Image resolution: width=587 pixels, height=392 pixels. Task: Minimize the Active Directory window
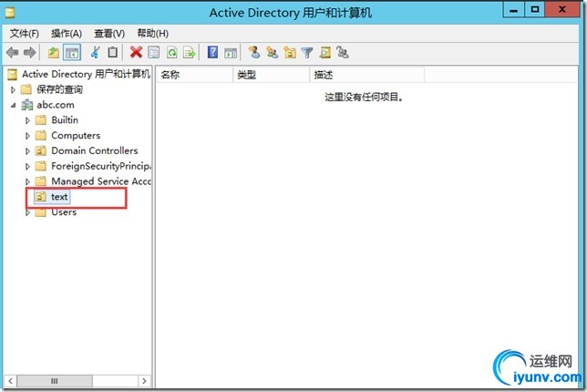pyautogui.click(x=514, y=10)
